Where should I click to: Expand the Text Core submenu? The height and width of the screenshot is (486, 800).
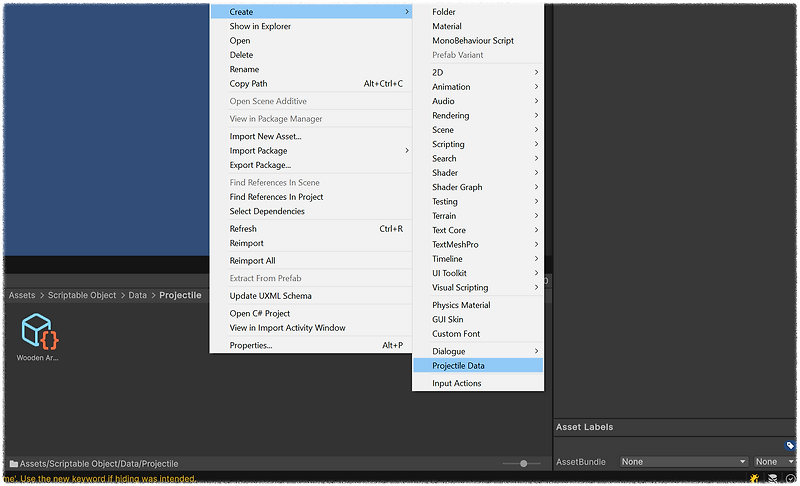(478, 230)
